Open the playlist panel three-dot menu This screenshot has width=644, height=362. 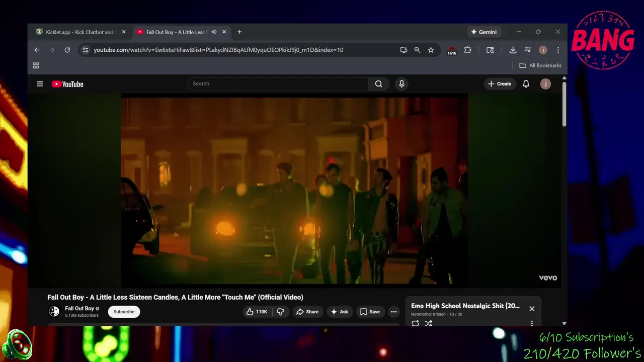click(x=532, y=323)
